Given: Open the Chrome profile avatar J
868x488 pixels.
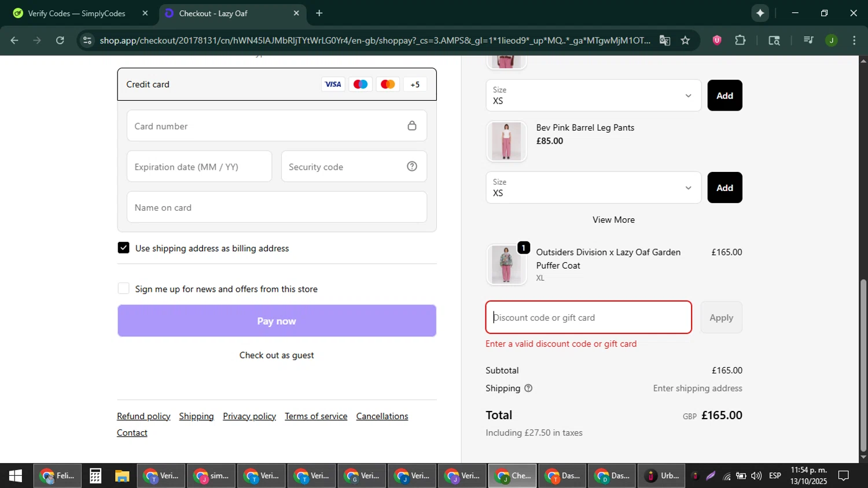Looking at the screenshot, I should click(x=831, y=40).
